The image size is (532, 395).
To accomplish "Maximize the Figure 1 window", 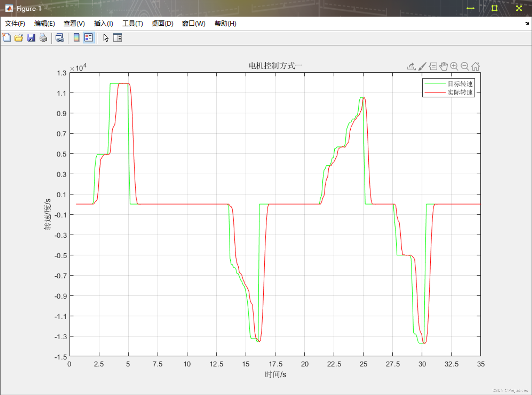I will pos(494,8).
